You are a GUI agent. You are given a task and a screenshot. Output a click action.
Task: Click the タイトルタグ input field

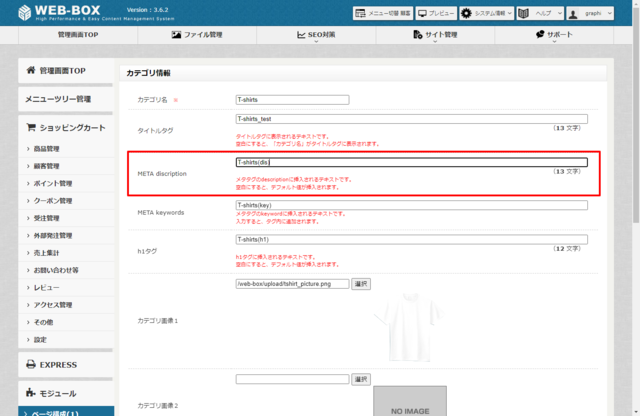[411, 119]
